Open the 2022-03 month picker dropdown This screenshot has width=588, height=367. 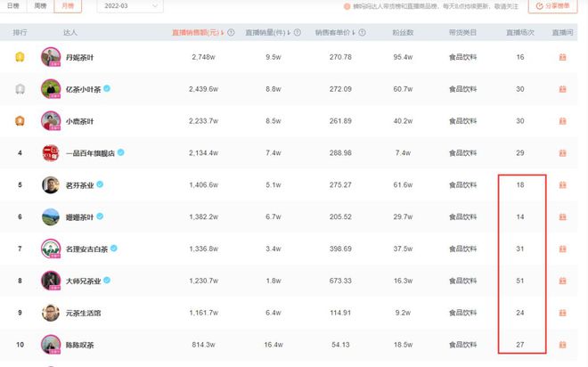click(x=130, y=6)
